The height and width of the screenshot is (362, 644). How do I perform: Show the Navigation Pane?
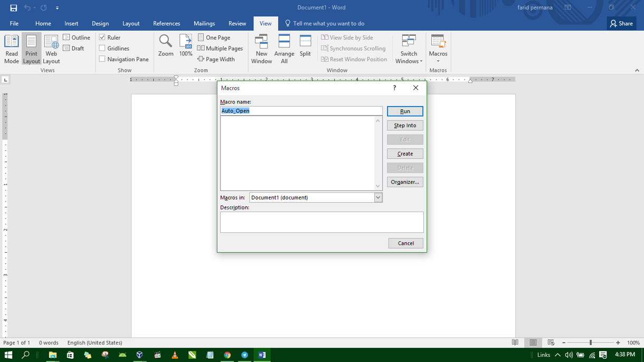[102, 59]
